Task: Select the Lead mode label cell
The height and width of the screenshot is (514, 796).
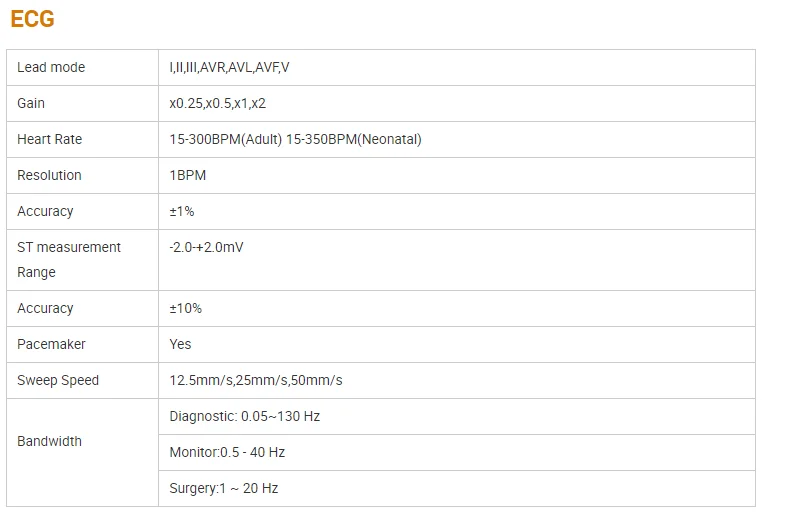Action: click(x=82, y=67)
